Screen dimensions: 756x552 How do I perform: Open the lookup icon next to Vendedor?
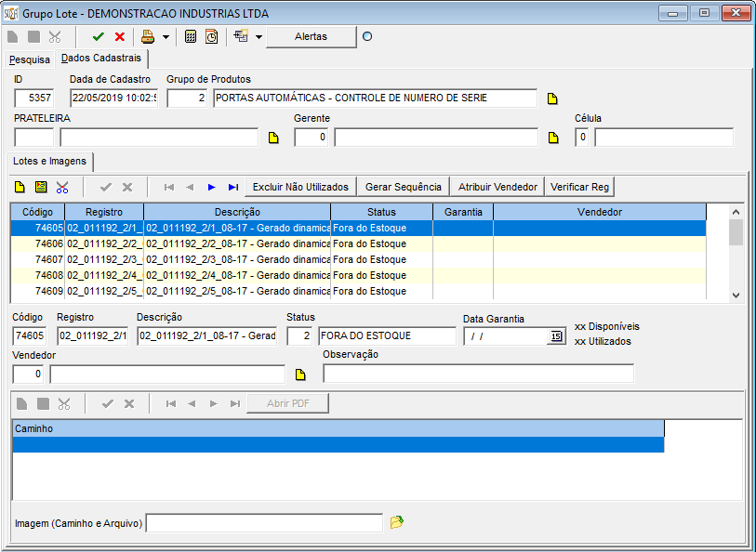[x=300, y=375]
